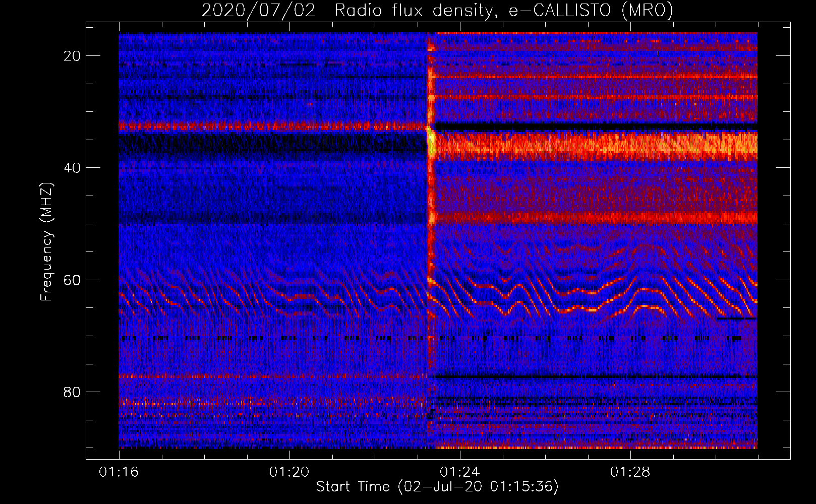Click the date "2020/07/02" in the title
The image size is (816, 504).
tap(259, 10)
